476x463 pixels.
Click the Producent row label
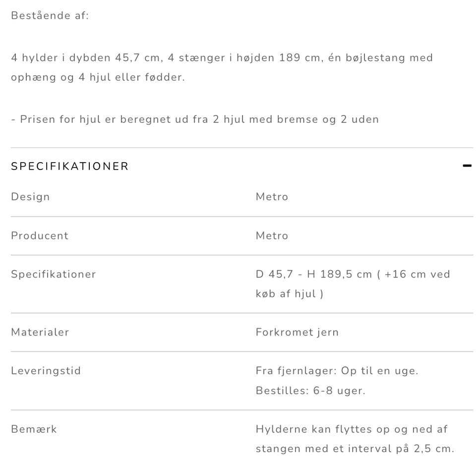click(40, 235)
